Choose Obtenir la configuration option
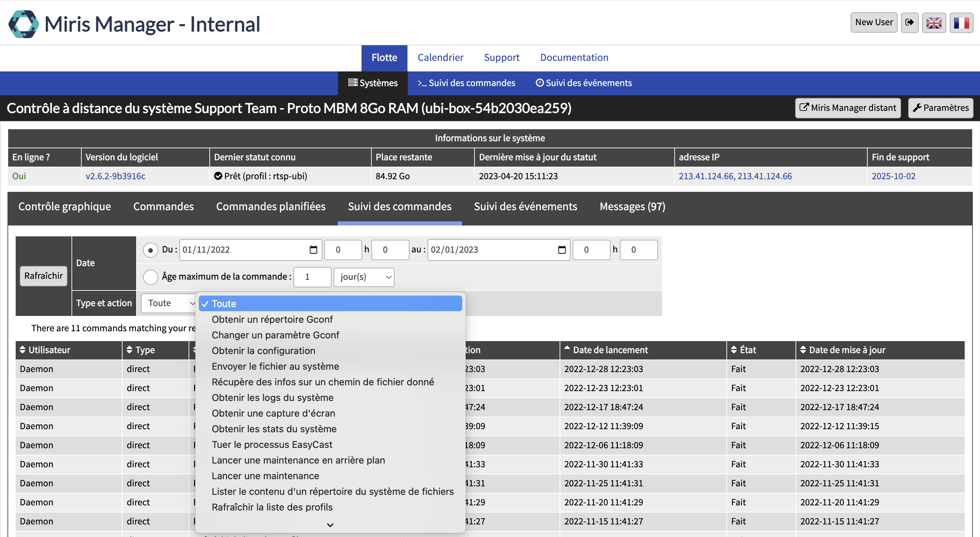Image resolution: width=980 pixels, height=537 pixels. tap(330, 350)
